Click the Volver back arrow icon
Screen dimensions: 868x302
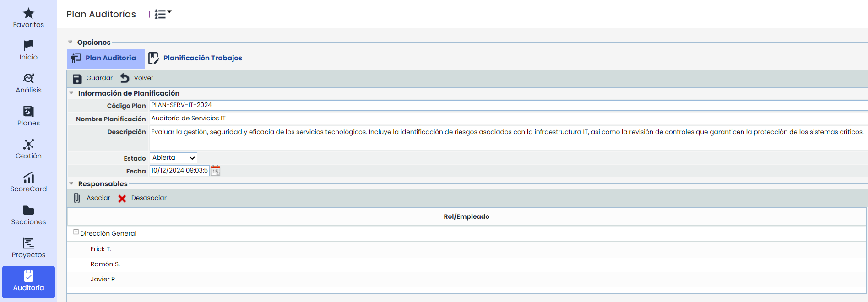(125, 78)
